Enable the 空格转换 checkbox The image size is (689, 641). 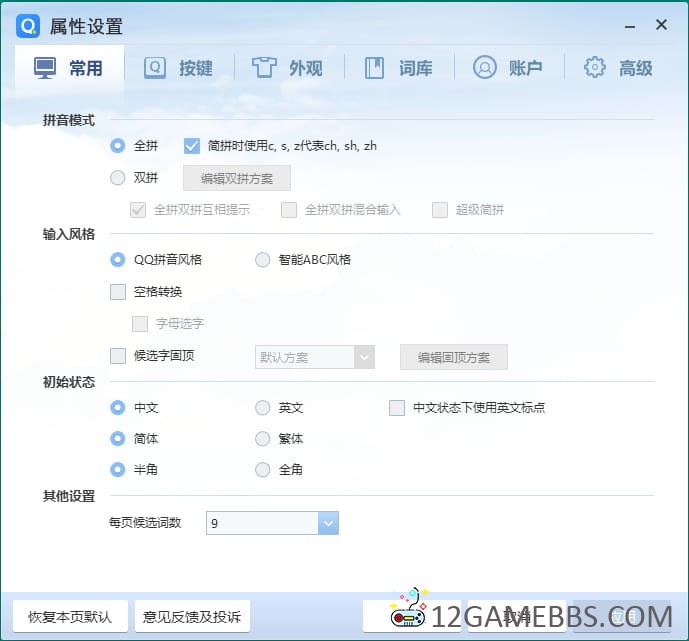pyautogui.click(x=118, y=292)
